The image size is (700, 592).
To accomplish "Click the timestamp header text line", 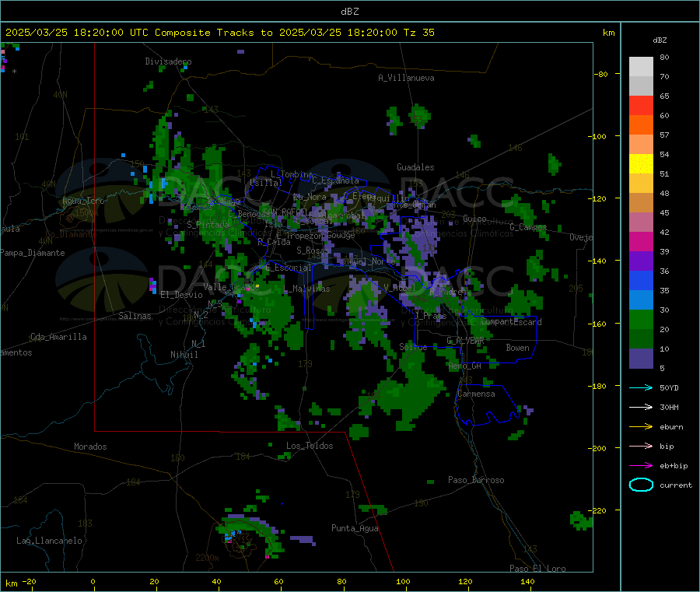I will pos(219,33).
